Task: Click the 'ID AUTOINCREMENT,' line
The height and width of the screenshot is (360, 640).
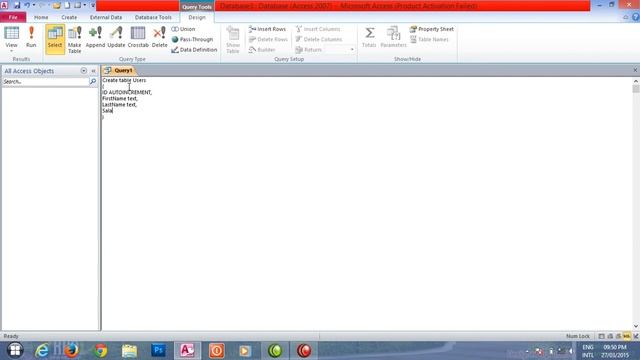Action: pyautogui.click(x=127, y=92)
